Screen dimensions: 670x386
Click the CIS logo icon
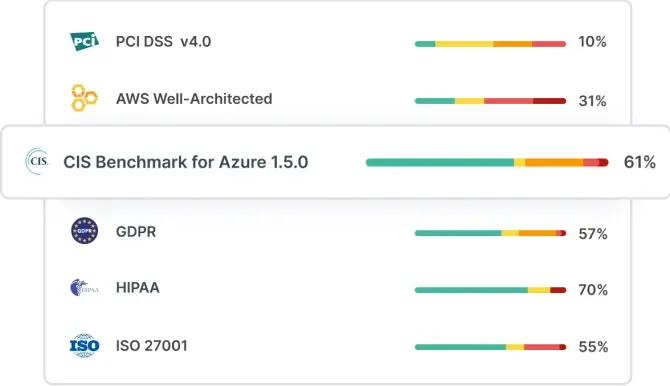[x=37, y=162]
